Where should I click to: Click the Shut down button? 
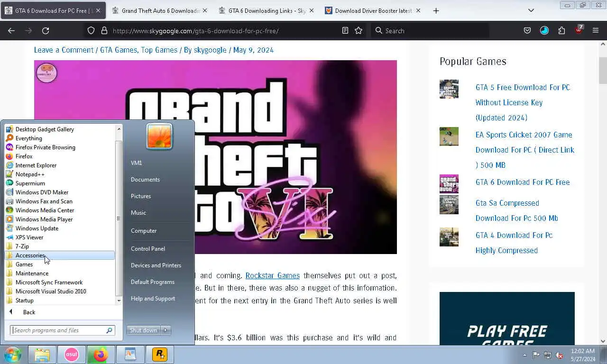(144, 330)
